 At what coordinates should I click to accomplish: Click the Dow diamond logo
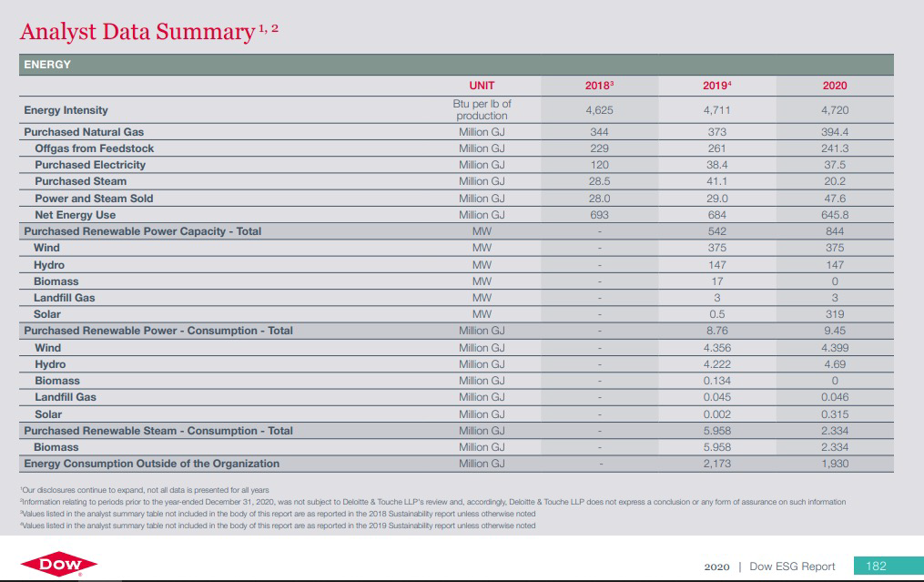coord(59,565)
